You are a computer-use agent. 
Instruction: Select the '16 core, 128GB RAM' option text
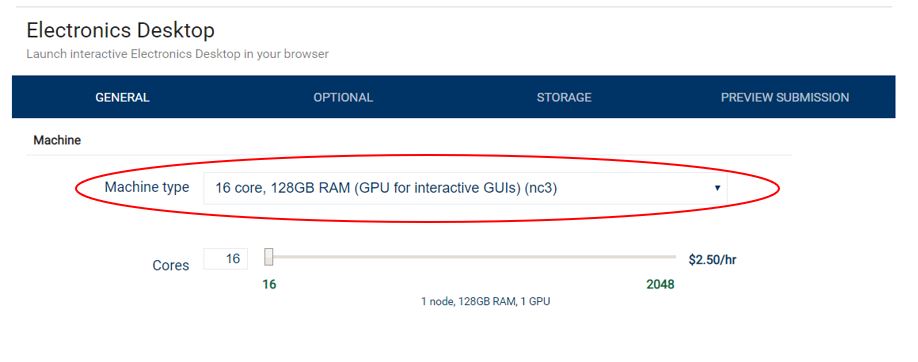click(x=283, y=189)
